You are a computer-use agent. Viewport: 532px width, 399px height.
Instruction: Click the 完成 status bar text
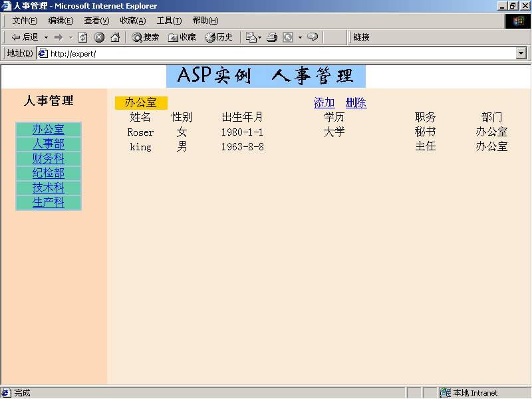tap(22, 393)
